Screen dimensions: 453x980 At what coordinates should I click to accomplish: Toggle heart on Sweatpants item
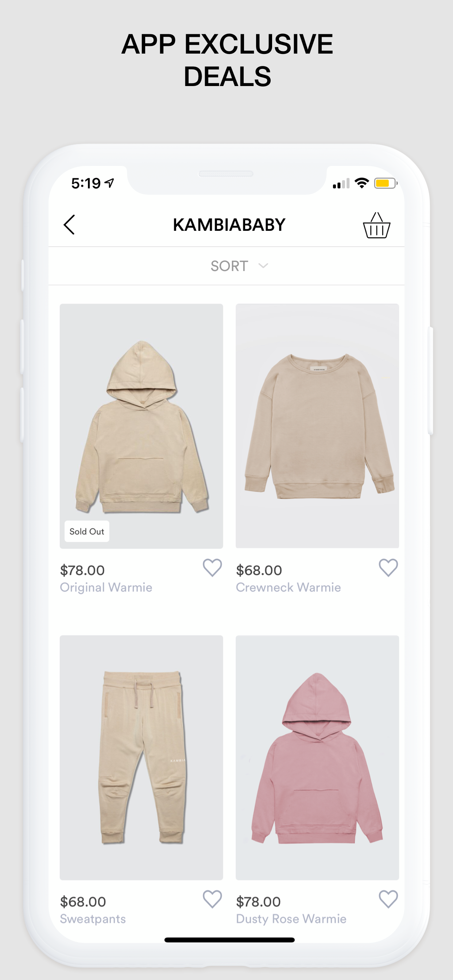coord(212,899)
